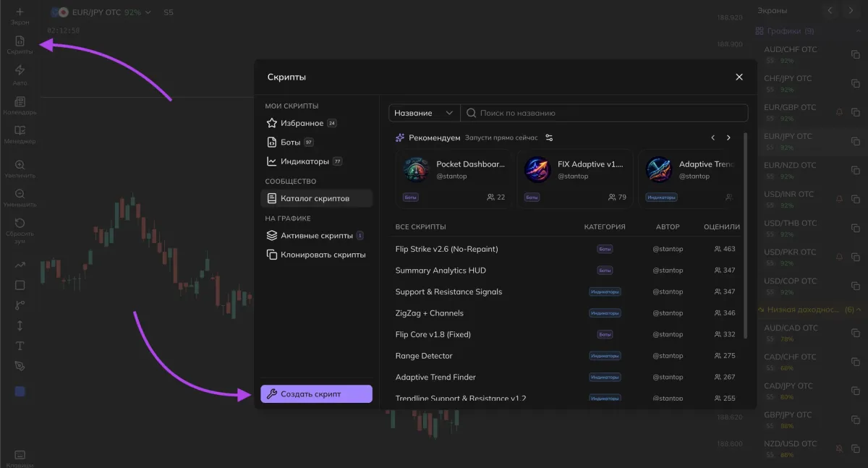868x468 pixels.
Task: Click @stantop author on ZigZag row
Action: pos(668,313)
